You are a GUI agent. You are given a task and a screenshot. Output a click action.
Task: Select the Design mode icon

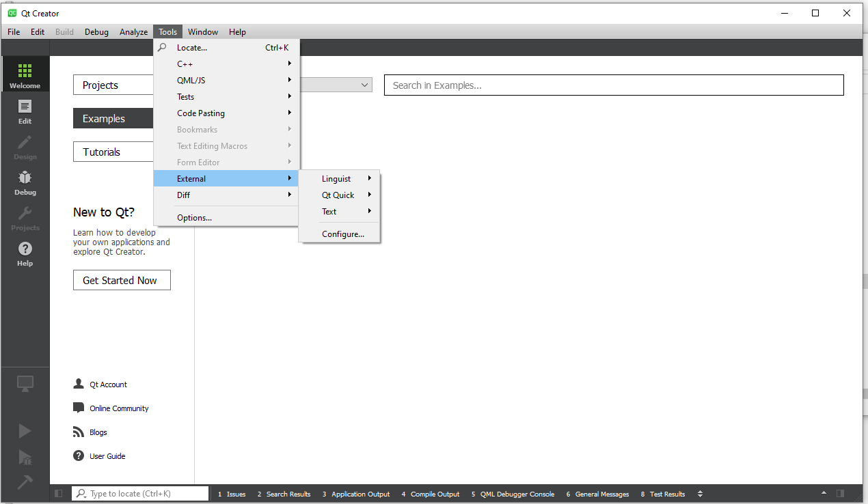25,143
